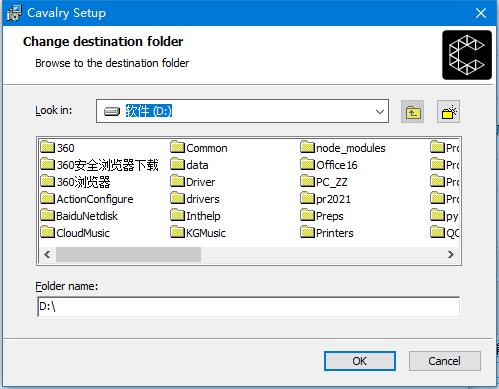Select the node_modules folder
499x389 pixels.
tap(343, 148)
